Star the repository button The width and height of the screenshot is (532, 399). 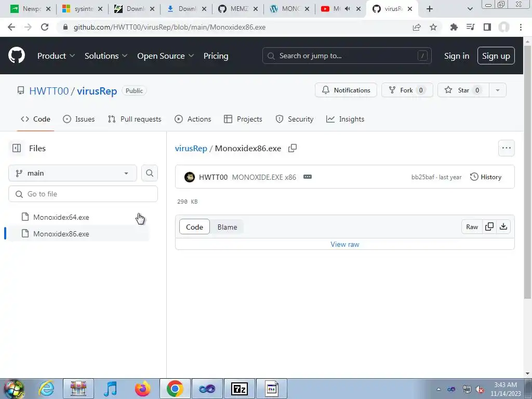(463, 90)
